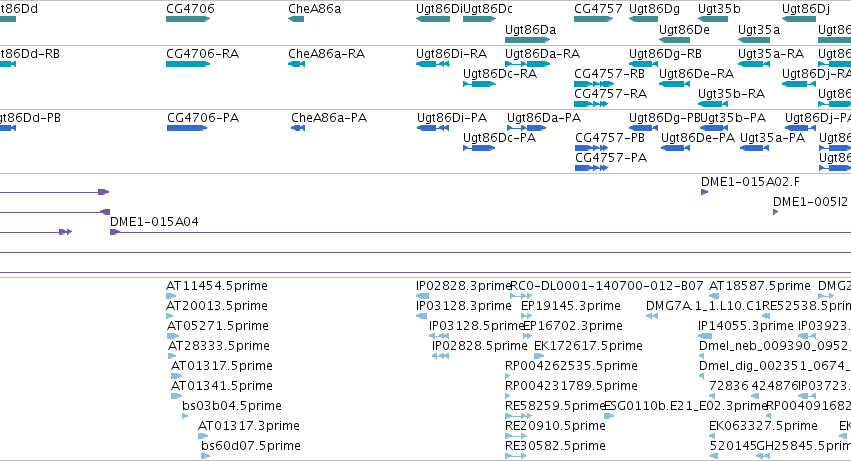Viewport: 851px width, 461px height.
Task: Click the Ugt35a gene label
Action: click(759, 29)
